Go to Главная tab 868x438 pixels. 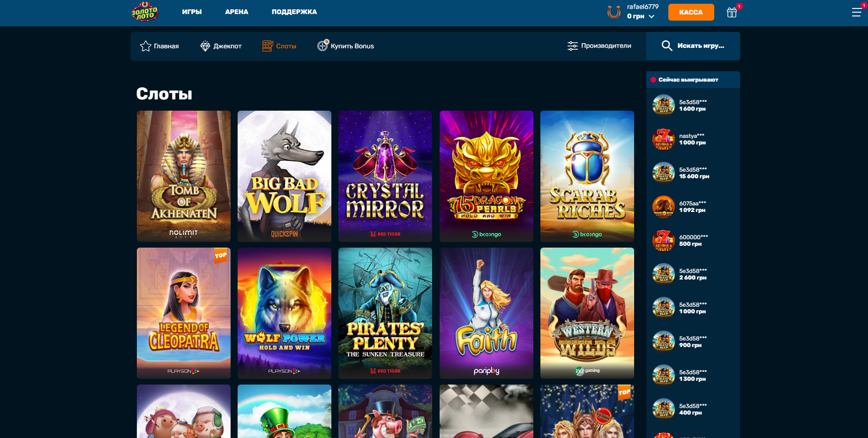159,46
